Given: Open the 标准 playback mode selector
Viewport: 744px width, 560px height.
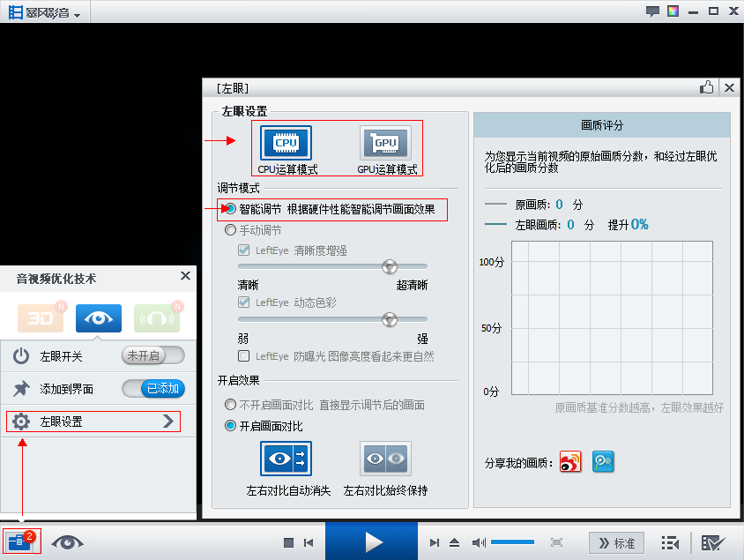Looking at the screenshot, I should (616, 543).
